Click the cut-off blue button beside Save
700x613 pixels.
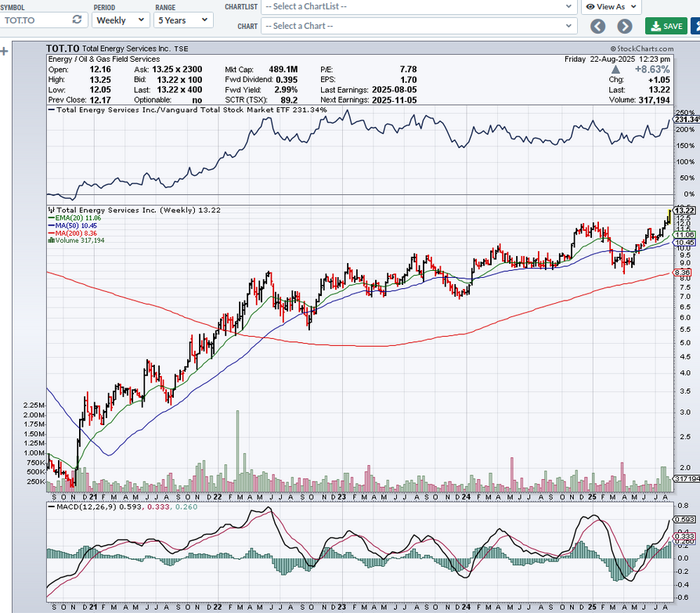(695, 26)
